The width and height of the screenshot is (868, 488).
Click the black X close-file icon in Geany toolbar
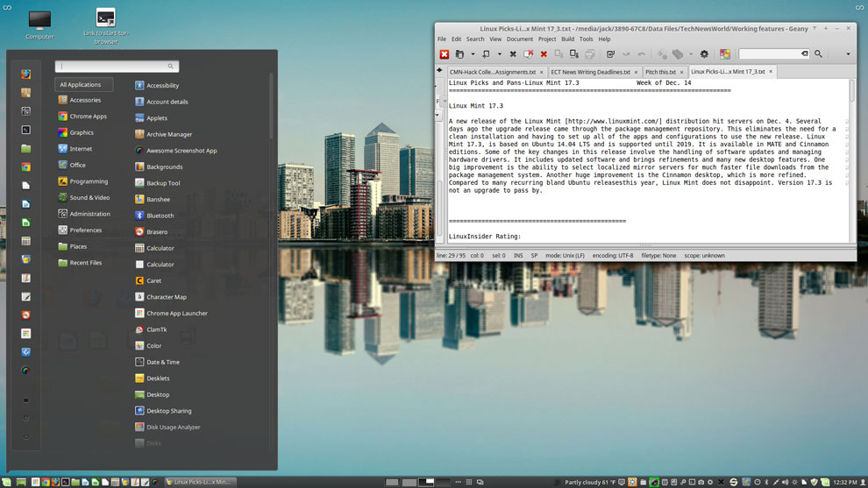click(513, 54)
